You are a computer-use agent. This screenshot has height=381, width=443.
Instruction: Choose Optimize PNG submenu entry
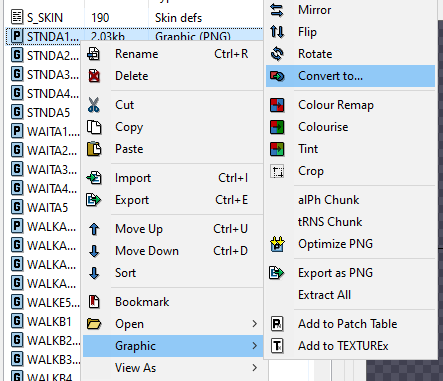pyautogui.click(x=350, y=244)
